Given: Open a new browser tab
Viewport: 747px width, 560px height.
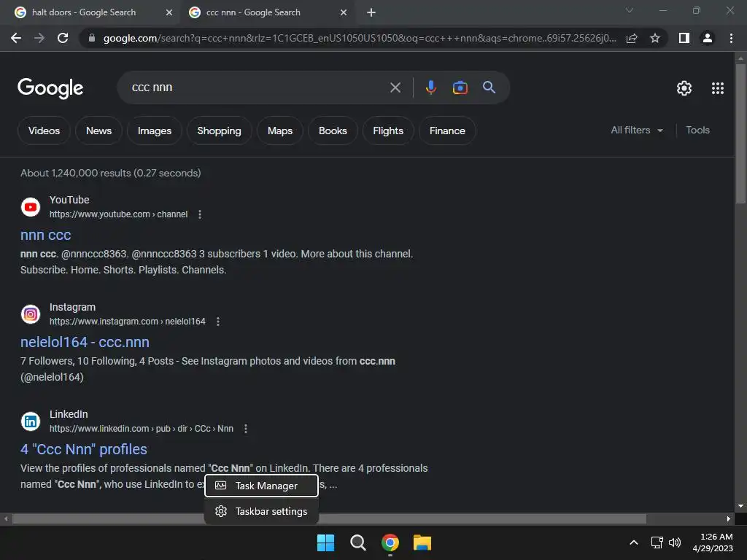Looking at the screenshot, I should 371,12.
